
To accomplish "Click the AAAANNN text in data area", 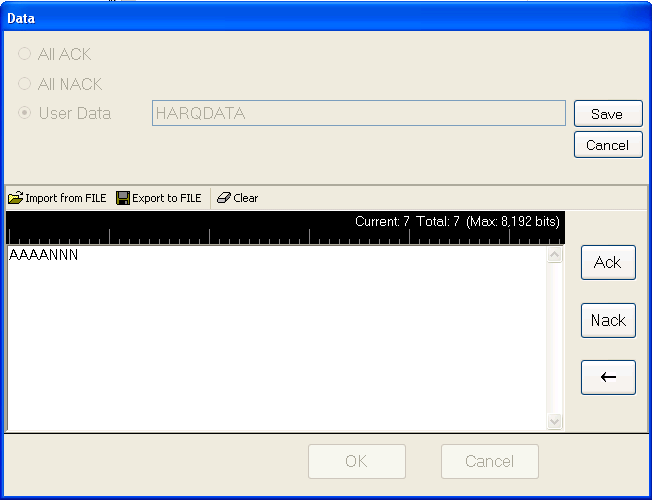I will pyautogui.click(x=43, y=255).
